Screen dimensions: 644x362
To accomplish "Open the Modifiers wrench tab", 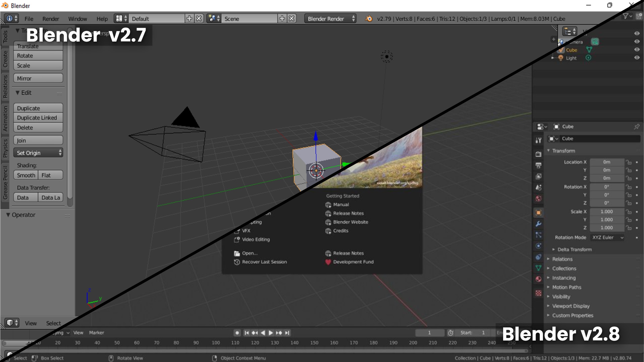I will (x=538, y=224).
